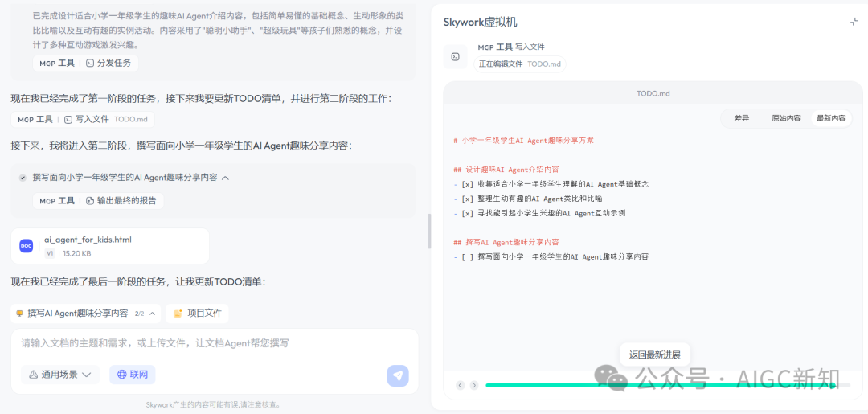Click the 15.20 KB file size label
Screen dimensions: 868x414
tap(77, 253)
